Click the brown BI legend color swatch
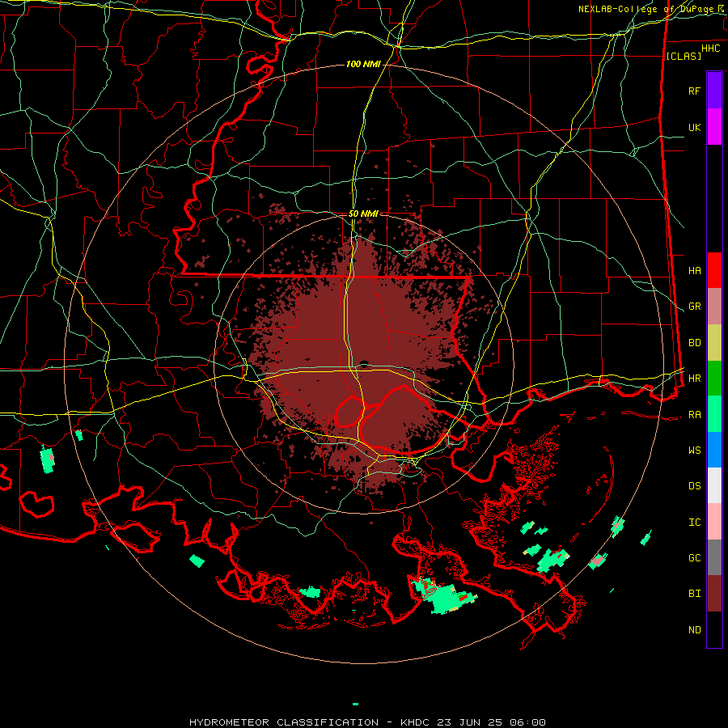728x728 pixels. 714,594
